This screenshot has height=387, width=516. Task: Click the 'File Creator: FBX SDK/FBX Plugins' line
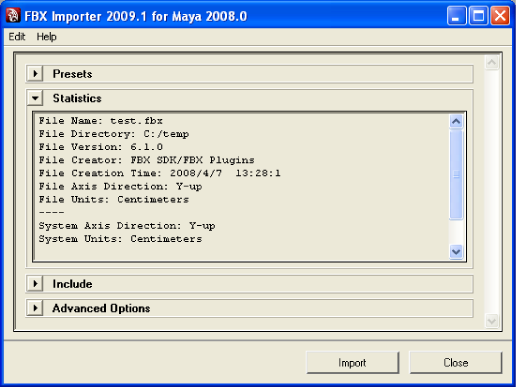click(147, 160)
